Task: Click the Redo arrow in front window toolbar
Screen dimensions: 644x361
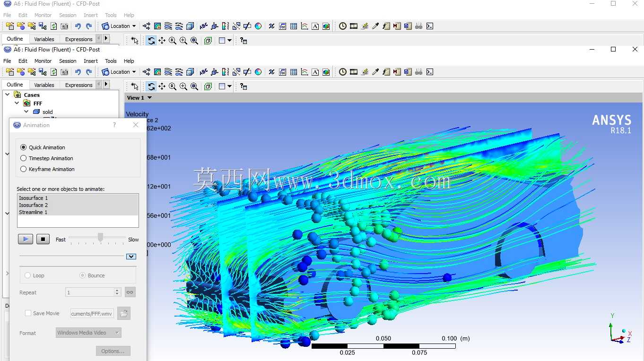Action: [88, 72]
